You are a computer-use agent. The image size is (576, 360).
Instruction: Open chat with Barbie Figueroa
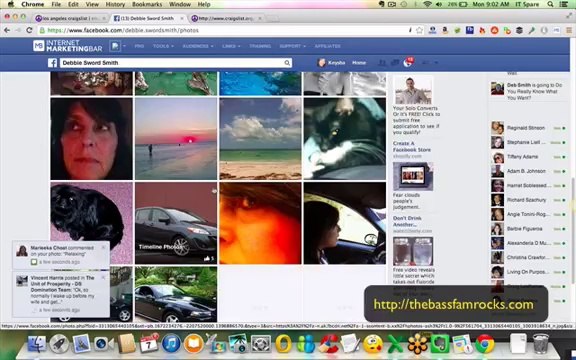click(x=528, y=229)
